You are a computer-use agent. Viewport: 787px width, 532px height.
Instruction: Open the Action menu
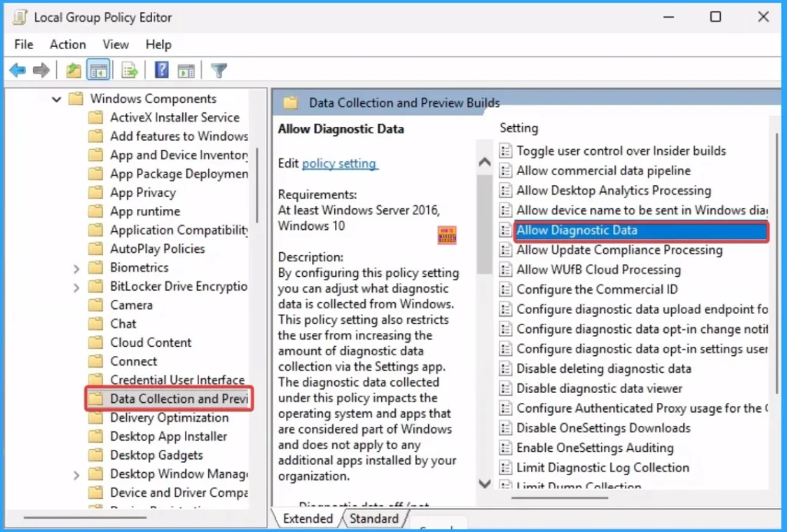[x=68, y=45]
